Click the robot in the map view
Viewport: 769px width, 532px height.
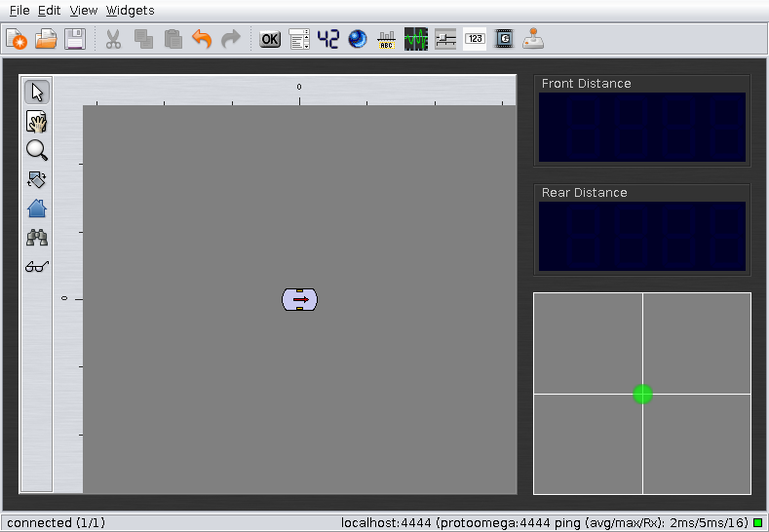(299, 299)
